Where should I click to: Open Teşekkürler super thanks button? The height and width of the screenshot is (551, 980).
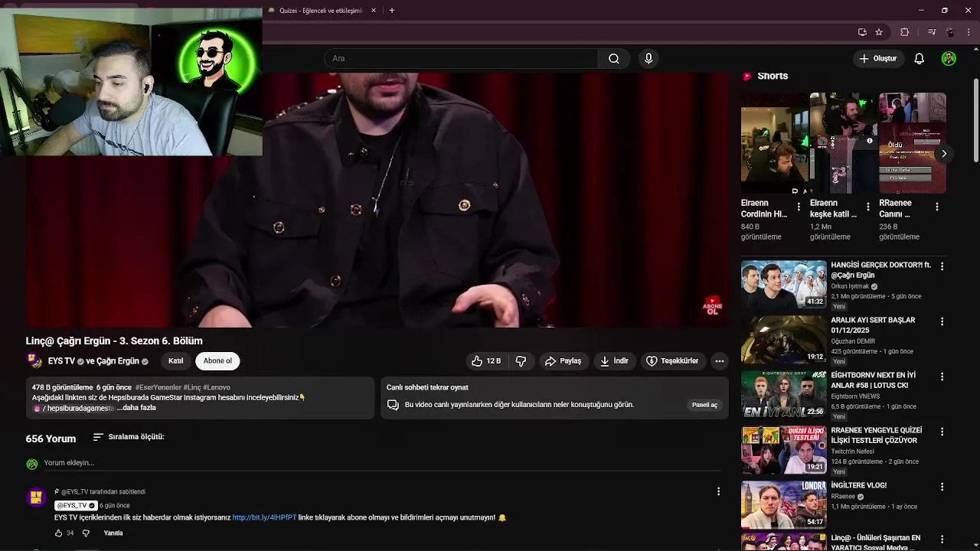(x=672, y=361)
